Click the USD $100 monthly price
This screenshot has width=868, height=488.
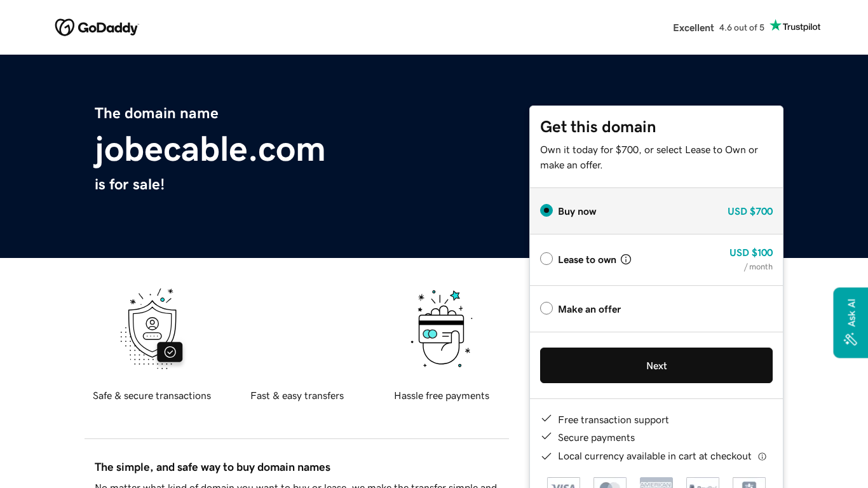(750, 252)
